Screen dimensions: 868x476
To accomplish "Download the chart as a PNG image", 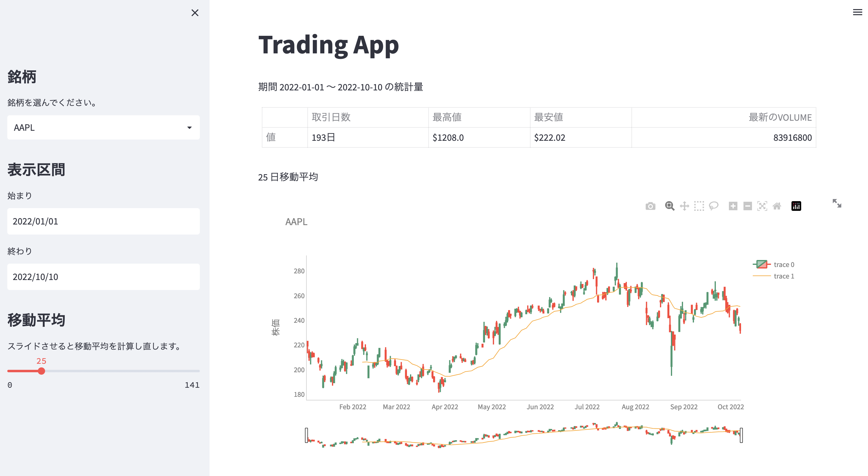I will (x=650, y=206).
